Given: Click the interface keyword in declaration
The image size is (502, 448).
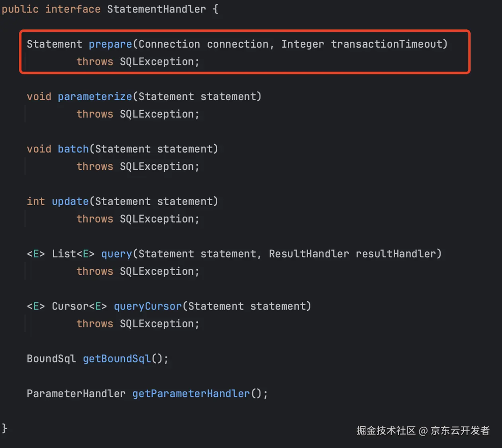Looking at the screenshot, I should point(73,9).
